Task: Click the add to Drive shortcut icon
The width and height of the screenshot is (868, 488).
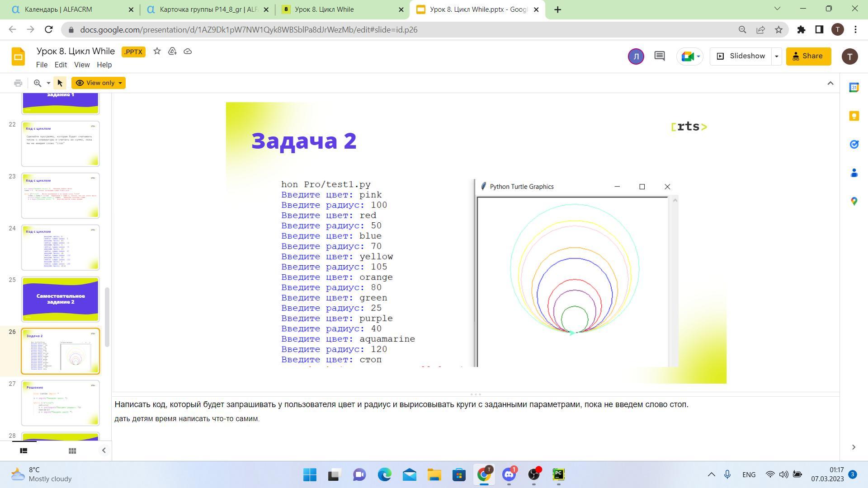Action: [x=172, y=52]
